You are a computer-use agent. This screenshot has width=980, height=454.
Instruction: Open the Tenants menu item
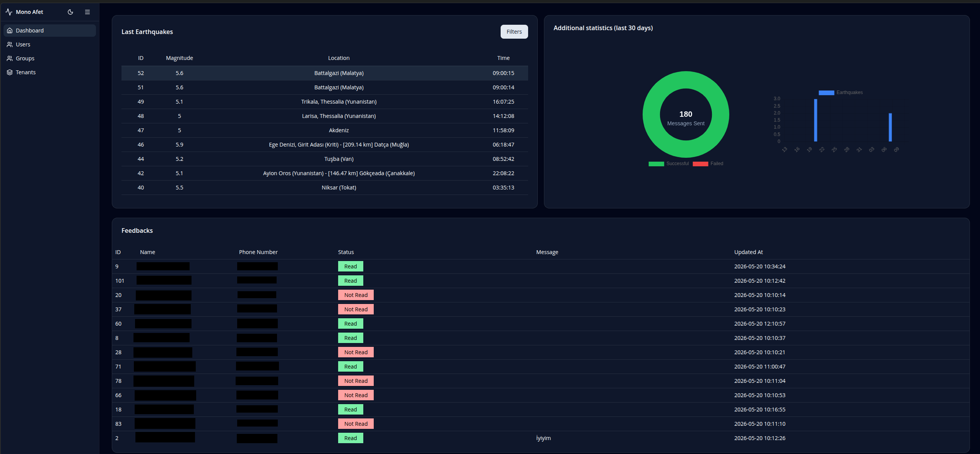[50, 72]
